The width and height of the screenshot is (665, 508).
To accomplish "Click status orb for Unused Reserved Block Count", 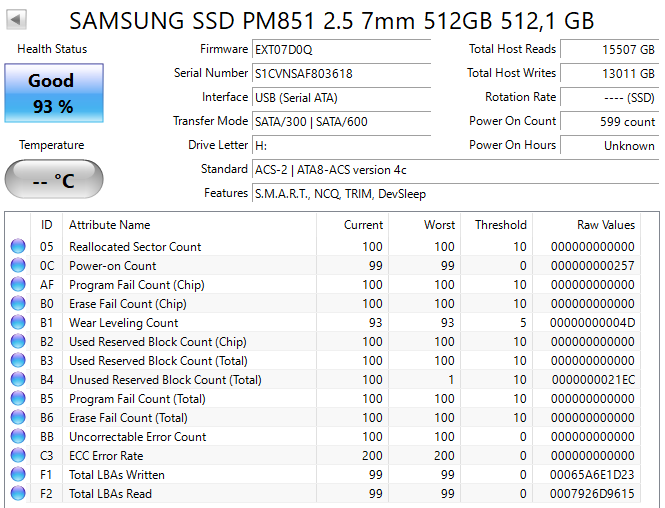I will pos(18,380).
